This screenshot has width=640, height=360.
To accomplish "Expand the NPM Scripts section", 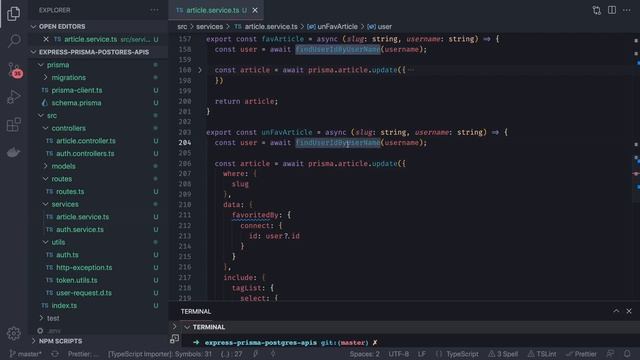I will (33, 341).
